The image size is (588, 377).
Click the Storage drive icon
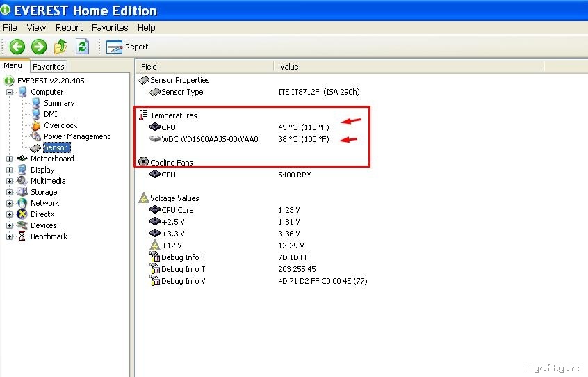tap(22, 192)
